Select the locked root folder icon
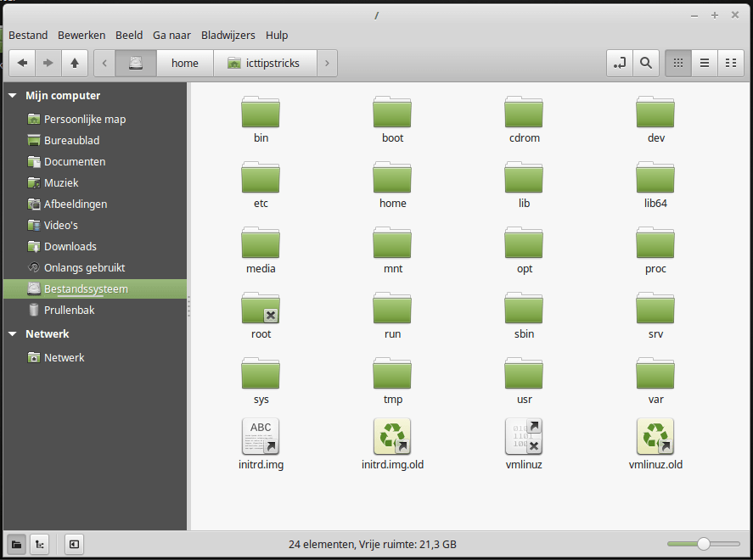 [261, 308]
